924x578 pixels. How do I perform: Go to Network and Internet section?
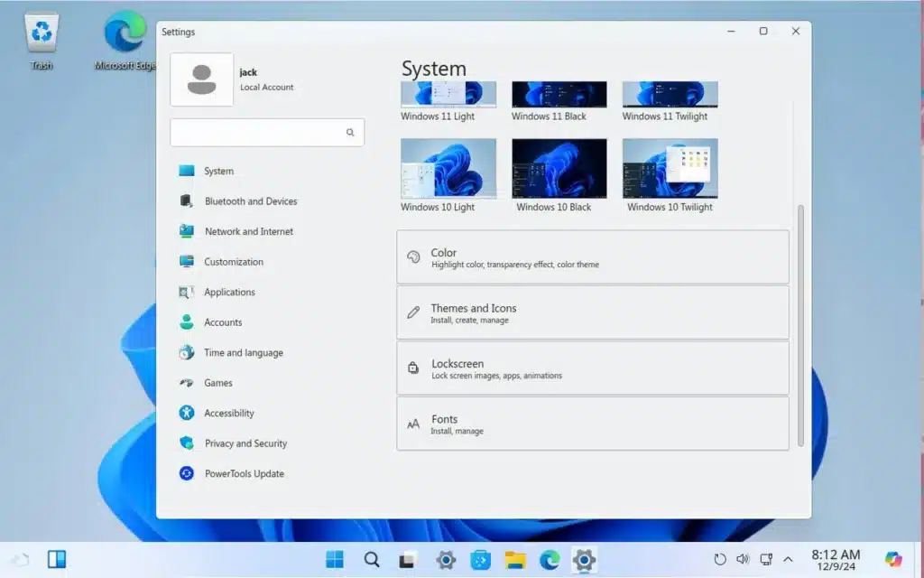point(249,231)
